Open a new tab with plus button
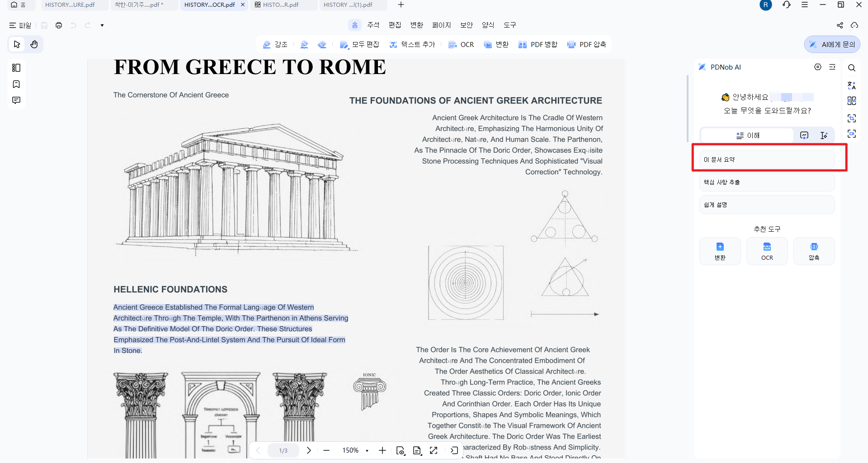Screen dimensions: 868x463 pos(401,5)
